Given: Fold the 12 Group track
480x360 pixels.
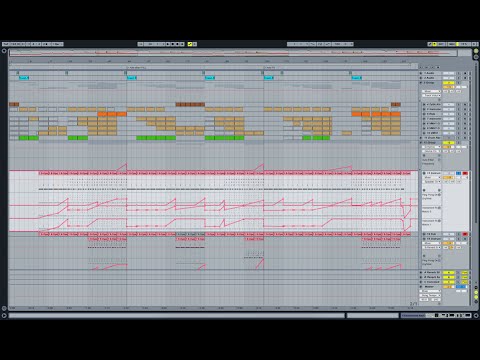Looking at the screenshot, I should tap(421, 143).
